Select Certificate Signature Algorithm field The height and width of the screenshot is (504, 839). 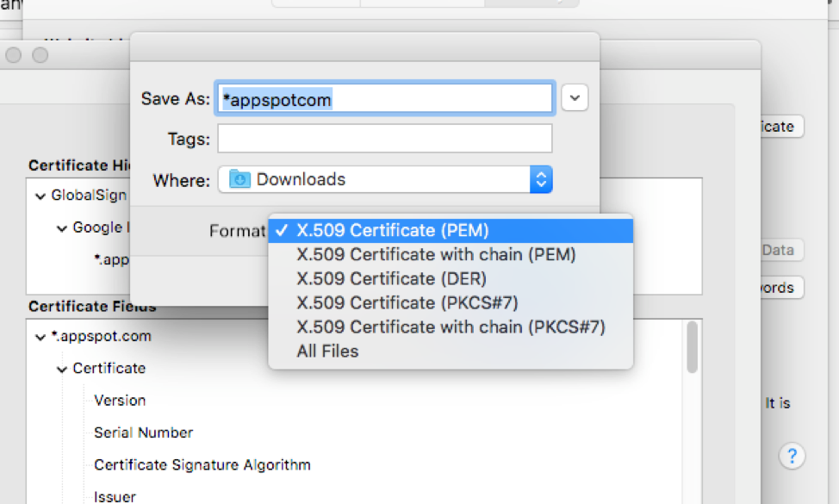tap(202, 465)
